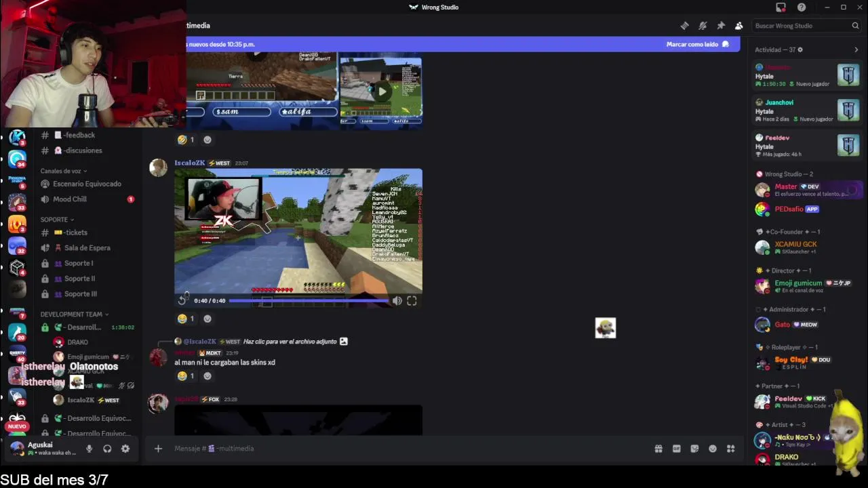
Task: Open the apps launcher icon in message bar
Action: [x=730, y=449]
